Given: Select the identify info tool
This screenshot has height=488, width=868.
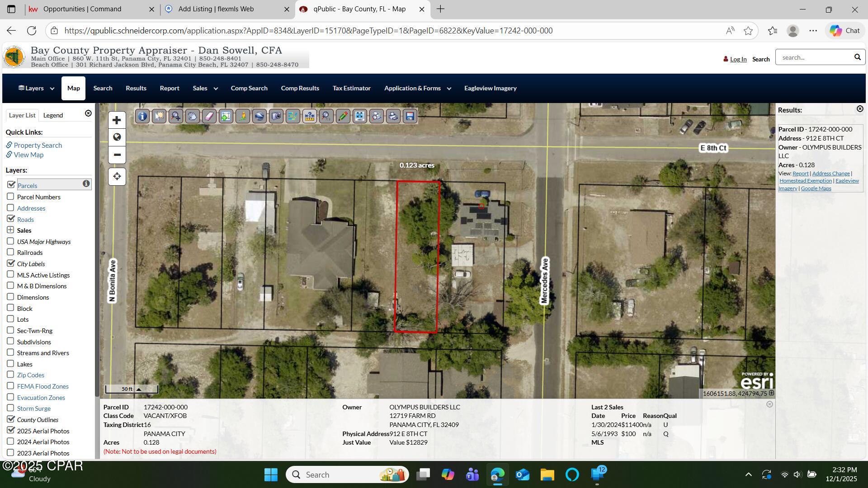Looking at the screenshot, I should (x=142, y=116).
